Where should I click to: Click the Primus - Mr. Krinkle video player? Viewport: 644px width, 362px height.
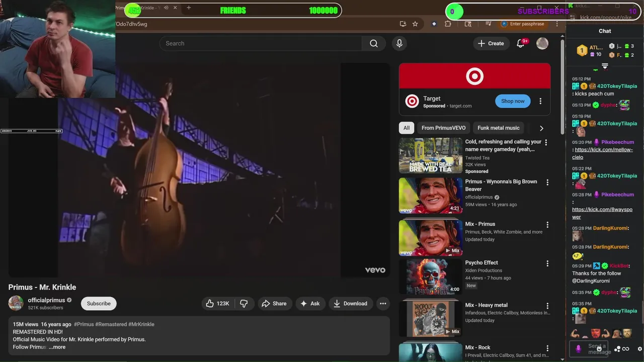coord(199,169)
